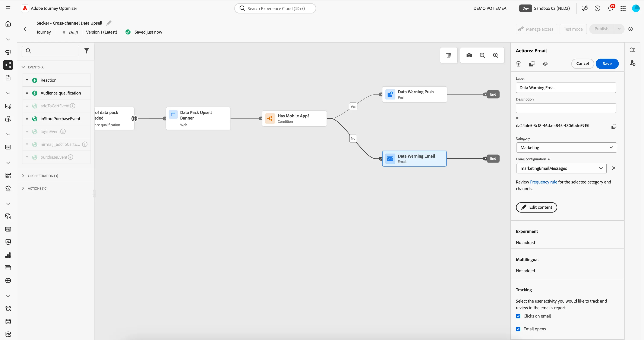This screenshot has height=340, width=644.
Task: Uncheck Clicks on email tracking
Action: click(x=518, y=316)
